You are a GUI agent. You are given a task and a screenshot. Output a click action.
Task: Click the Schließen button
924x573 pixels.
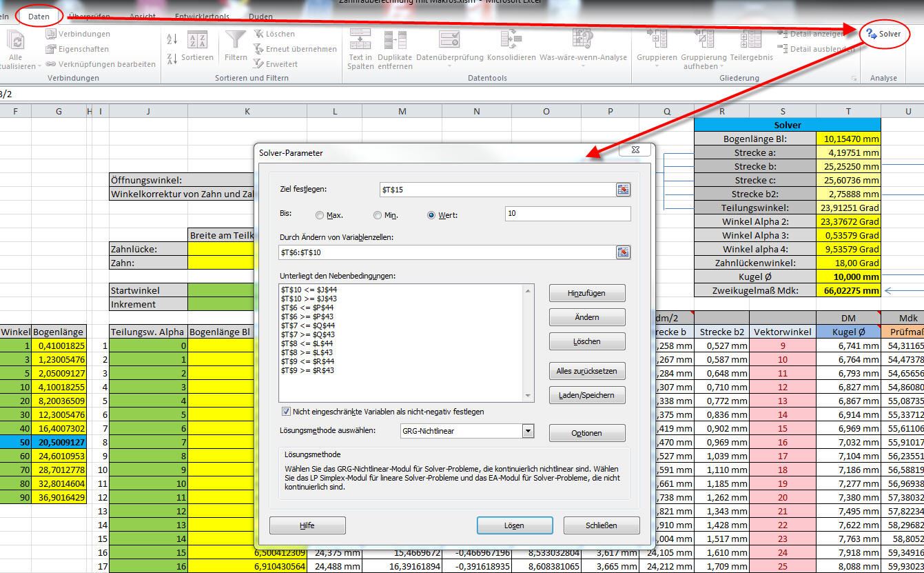point(602,525)
